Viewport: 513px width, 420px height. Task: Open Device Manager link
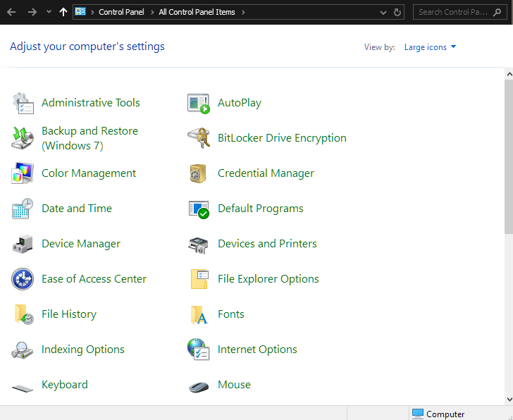tap(81, 244)
